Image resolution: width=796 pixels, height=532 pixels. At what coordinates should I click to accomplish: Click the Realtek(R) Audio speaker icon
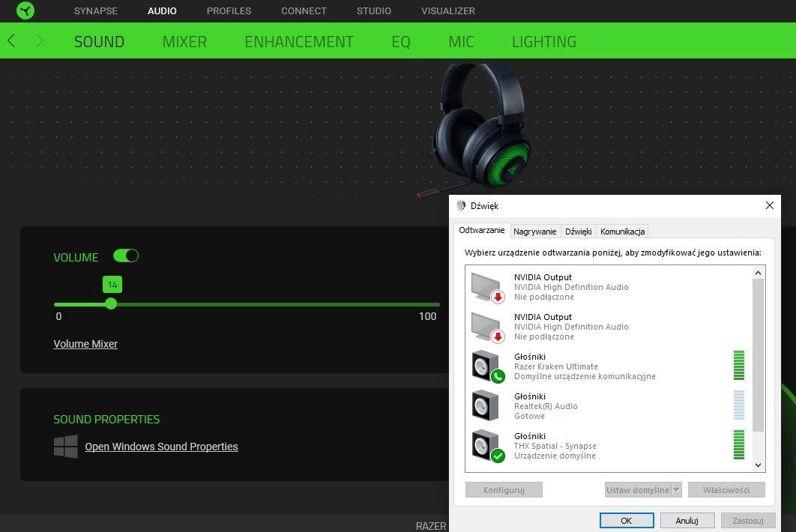[485, 405]
